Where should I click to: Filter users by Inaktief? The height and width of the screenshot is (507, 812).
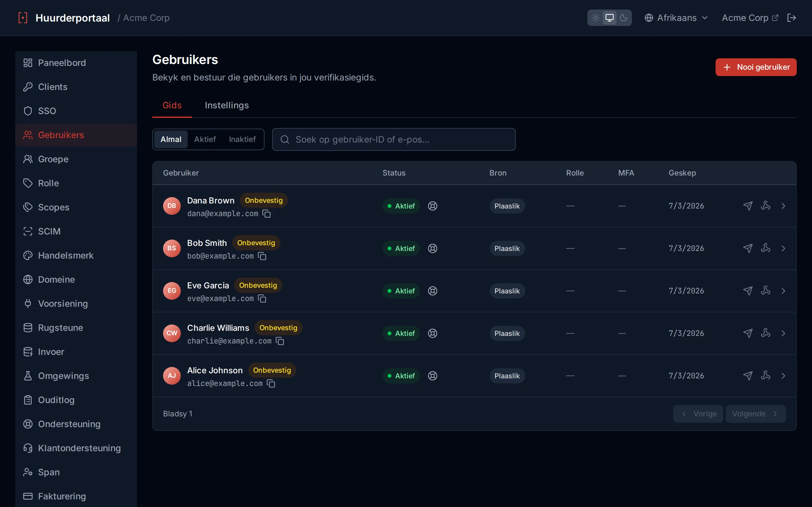[242, 139]
